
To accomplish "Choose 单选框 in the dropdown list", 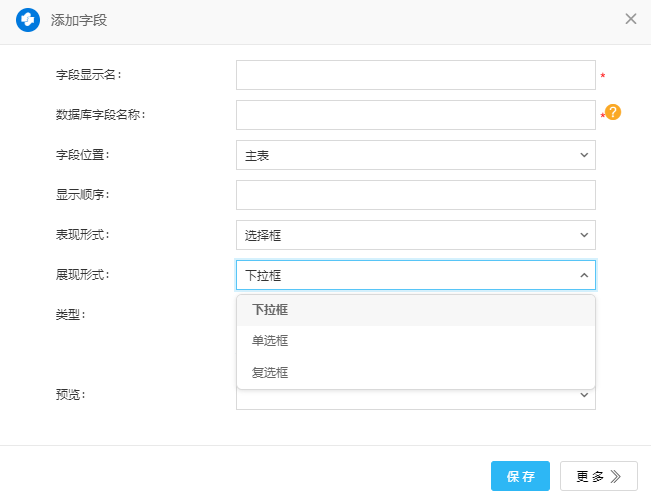I will [x=270, y=341].
